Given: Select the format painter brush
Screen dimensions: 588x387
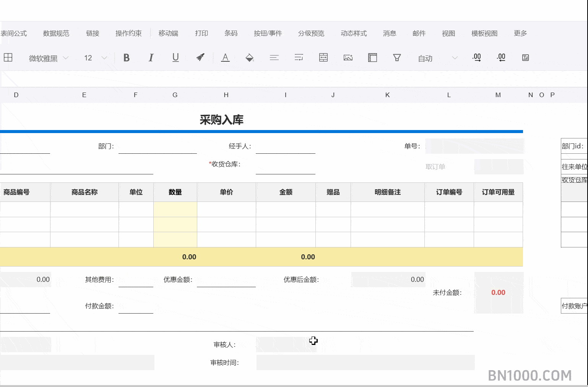Looking at the screenshot, I should pyautogui.click(x=200, y=57).
